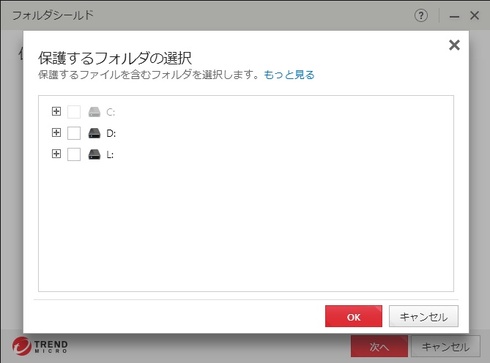The image size is (490, 363).
Task: Tick the checkbox for the C: drive
Action: 74,112
